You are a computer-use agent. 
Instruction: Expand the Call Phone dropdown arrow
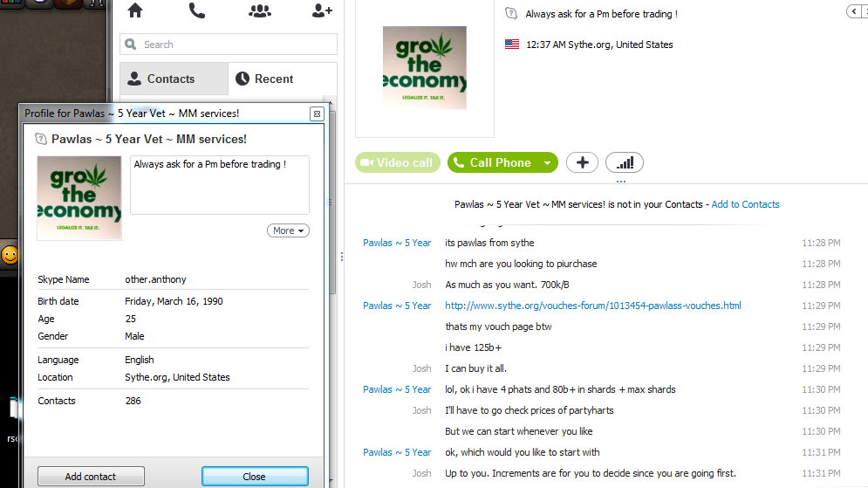(548, 163)
